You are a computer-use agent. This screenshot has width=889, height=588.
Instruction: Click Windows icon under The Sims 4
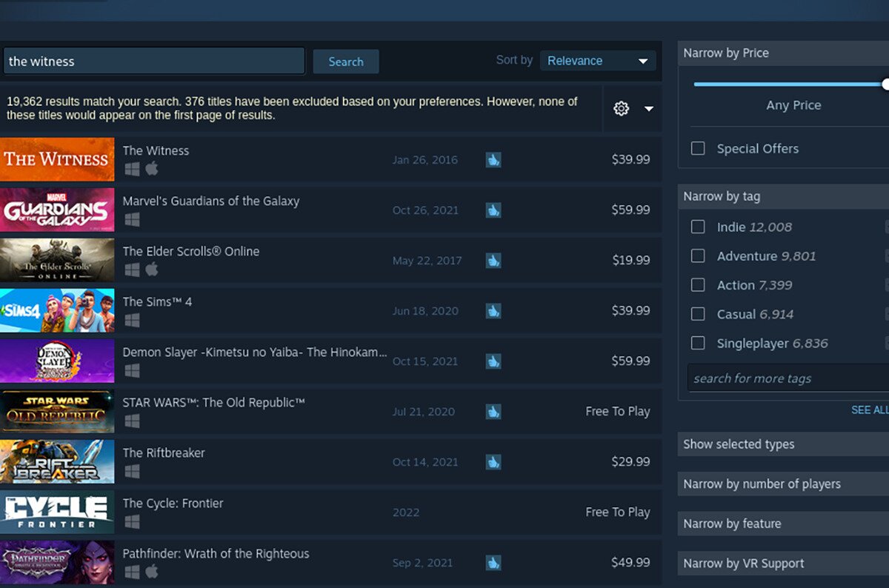pyautogui.click(x=132, y=320)
